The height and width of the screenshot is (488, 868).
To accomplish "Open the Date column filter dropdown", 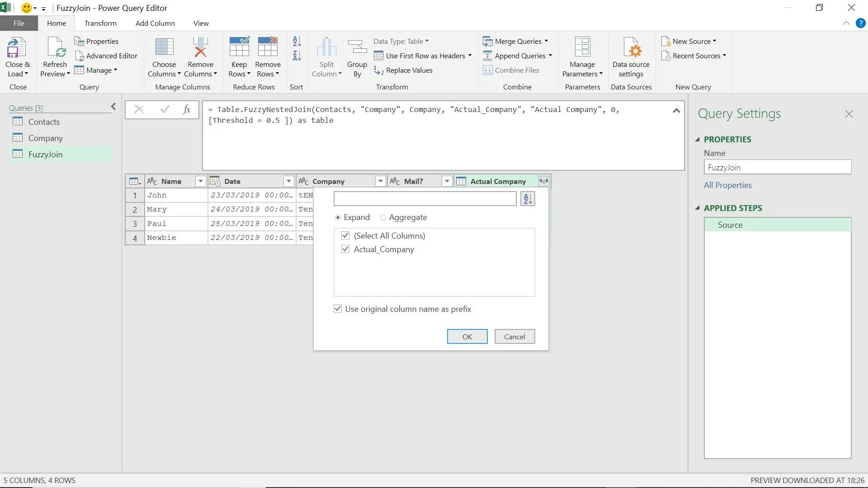I will (288, 181).
